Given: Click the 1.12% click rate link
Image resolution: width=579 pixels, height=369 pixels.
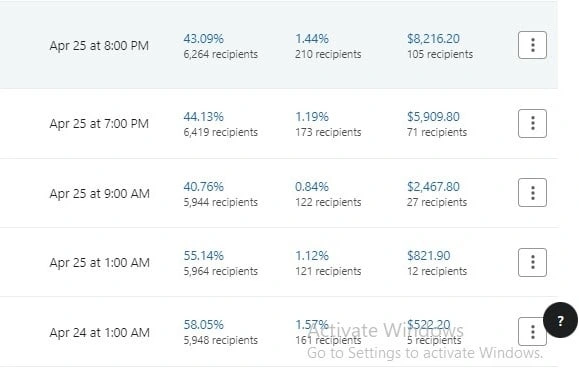Looking at the screenshot, I should click(x=312, y=256).
